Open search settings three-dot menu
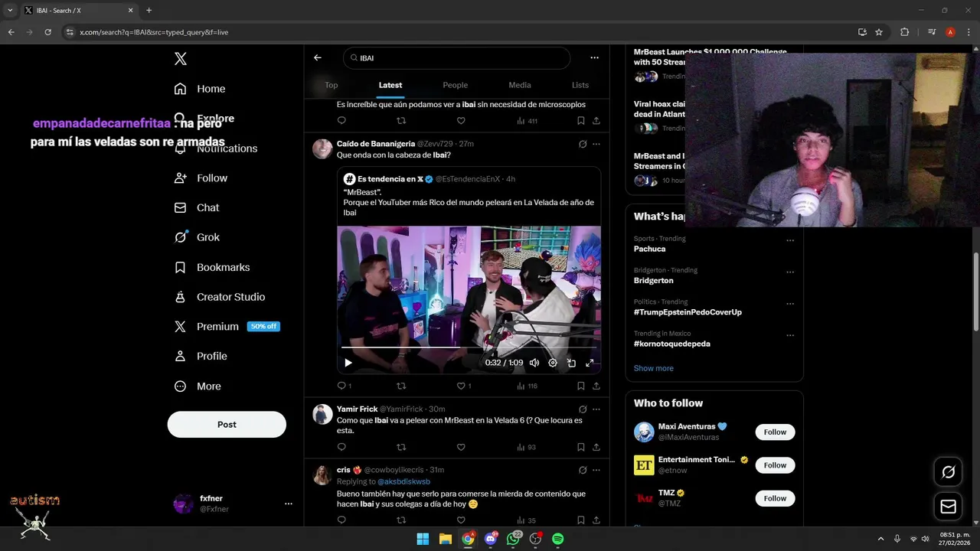The width and height of the screenshot is (980, 551). (x=594, y=57)
